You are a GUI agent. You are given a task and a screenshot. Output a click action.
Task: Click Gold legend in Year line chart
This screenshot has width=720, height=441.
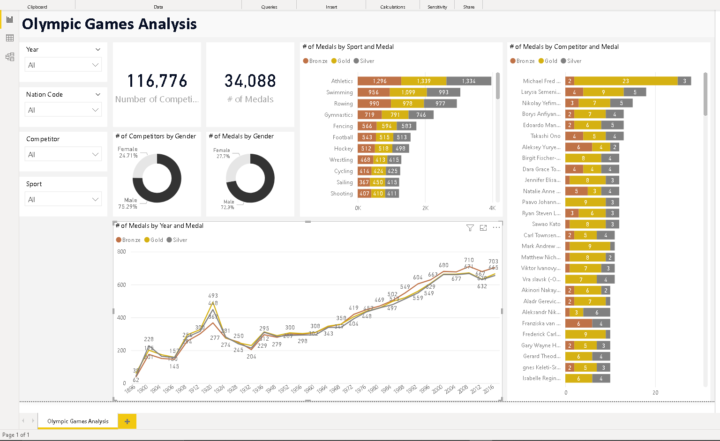pyautogui.click(x=154, y=240)
